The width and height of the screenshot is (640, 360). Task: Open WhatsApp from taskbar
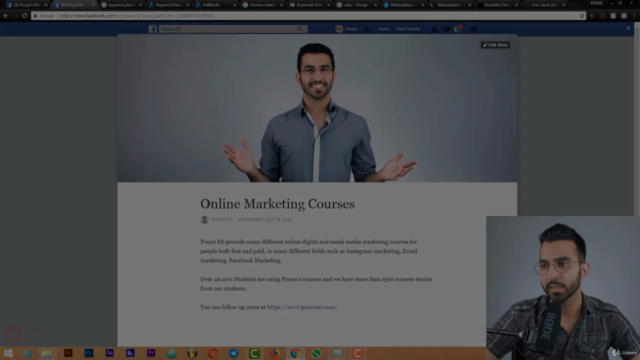coord(316,353)
